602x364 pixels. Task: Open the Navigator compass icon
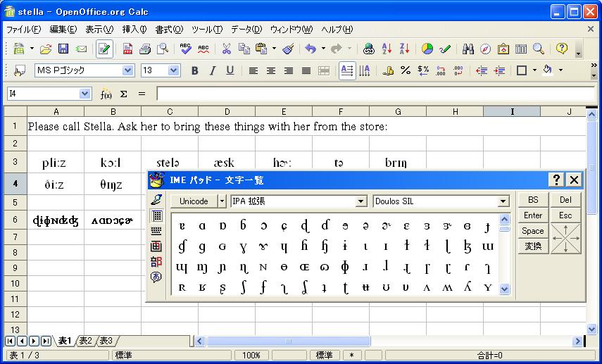coord(485,49)
